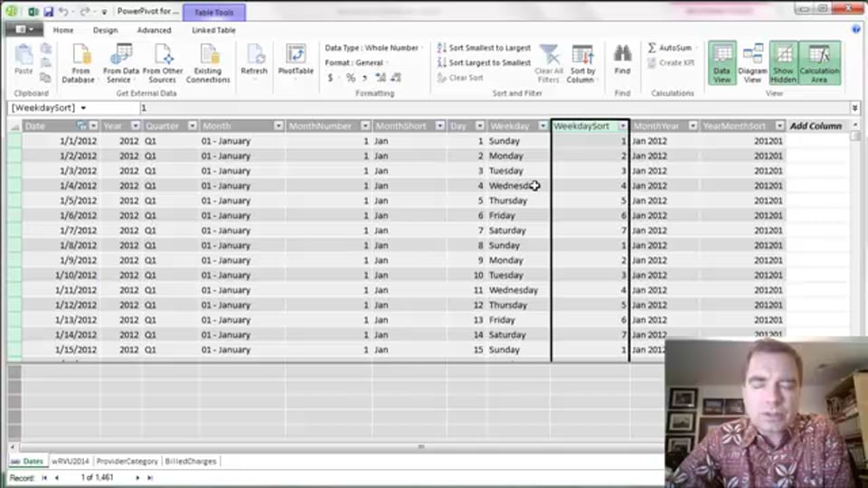Open the Linked Table ribbon tab
Image resolution: width=868 pixels, height=488 pixels.
click(213, 30)
